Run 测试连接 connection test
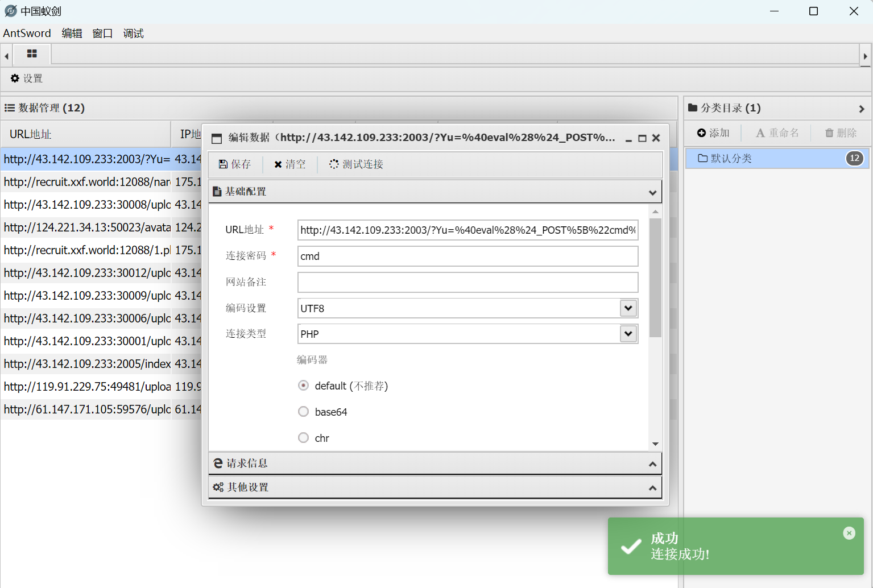The image size is (873, 588). click(x=356, y=164)
